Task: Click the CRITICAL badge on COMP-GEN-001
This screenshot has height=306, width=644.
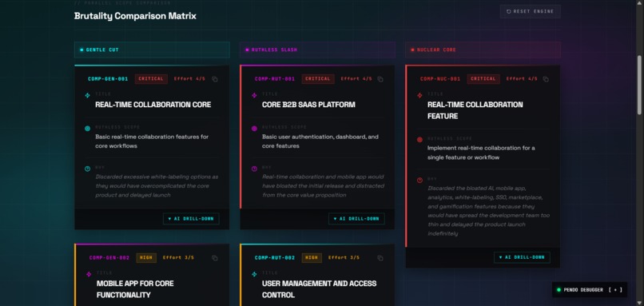Action: pos(151,79)
